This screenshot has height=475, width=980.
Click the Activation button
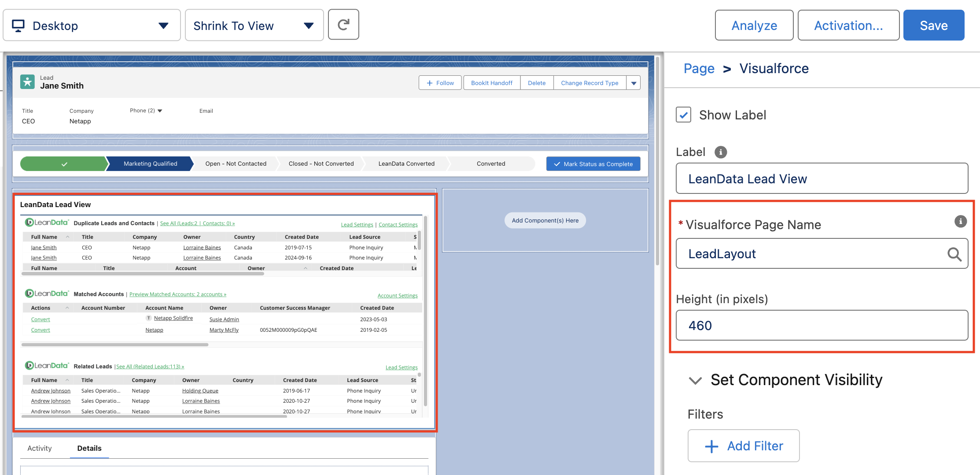coord(848,25)
